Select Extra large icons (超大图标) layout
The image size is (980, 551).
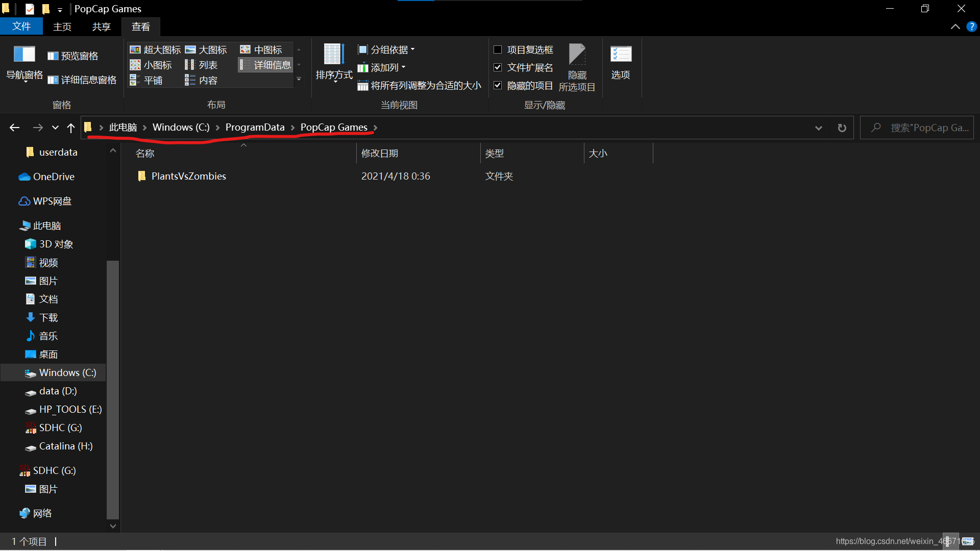[x=155, y=49]
